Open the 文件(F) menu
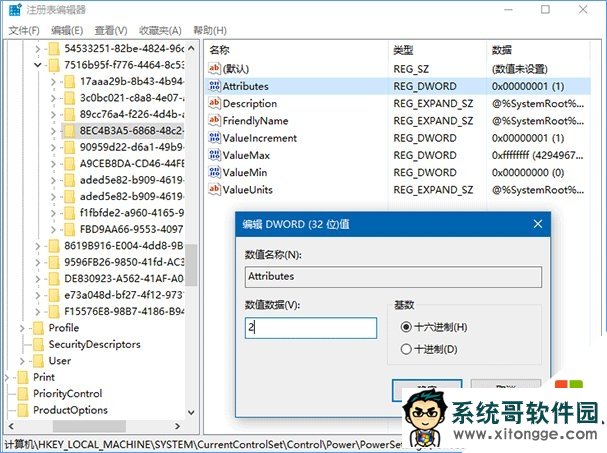This screenshot has width=607, height=453. pos(24,30)
